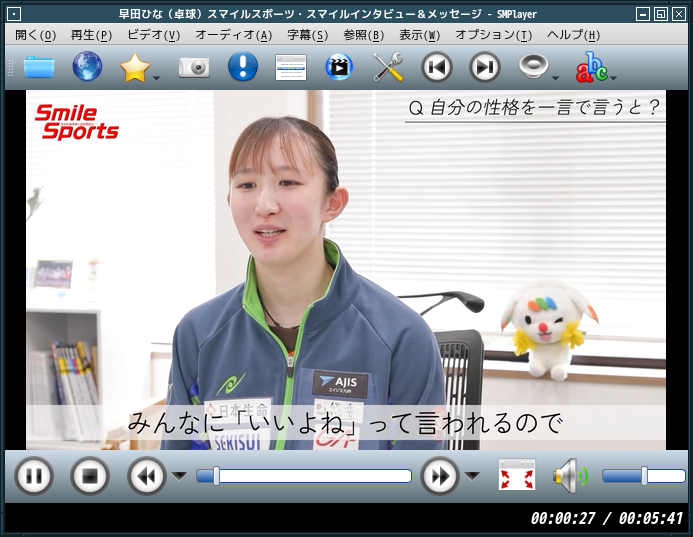Skip to the previous track in toolbar

tap(436, 67)
